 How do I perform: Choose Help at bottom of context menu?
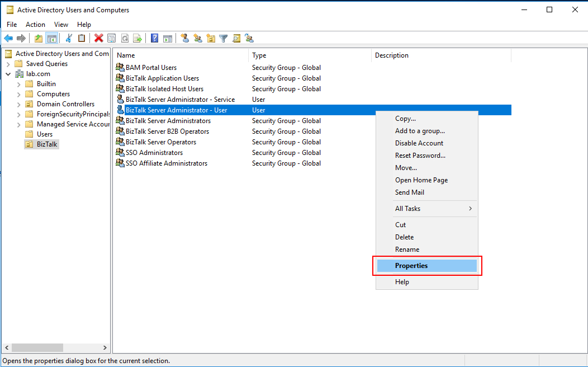(427, 282)
